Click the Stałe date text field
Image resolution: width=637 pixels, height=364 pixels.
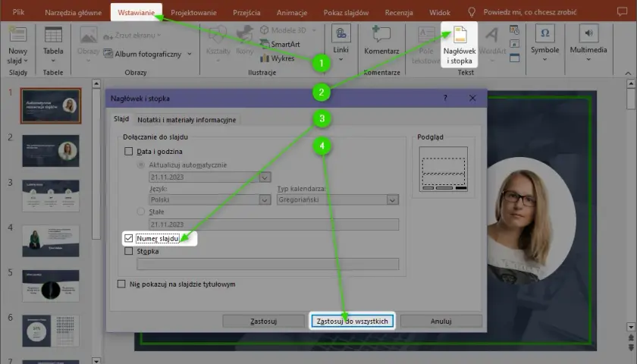click(274, 224)
